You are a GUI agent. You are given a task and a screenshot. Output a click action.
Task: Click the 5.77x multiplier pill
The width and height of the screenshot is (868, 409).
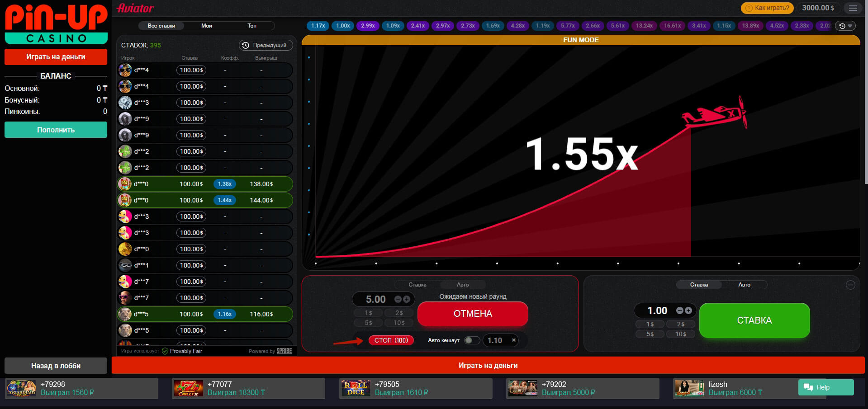(568, 26)
